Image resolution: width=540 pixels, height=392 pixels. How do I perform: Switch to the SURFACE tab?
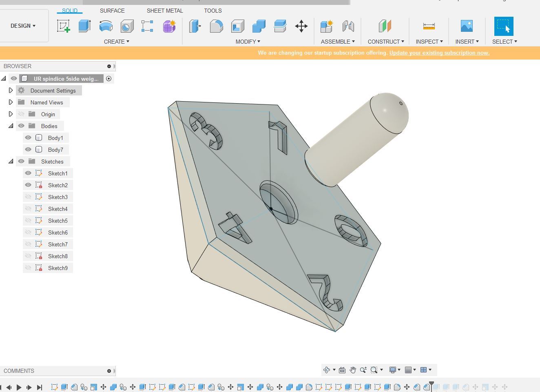click(112, 11)
